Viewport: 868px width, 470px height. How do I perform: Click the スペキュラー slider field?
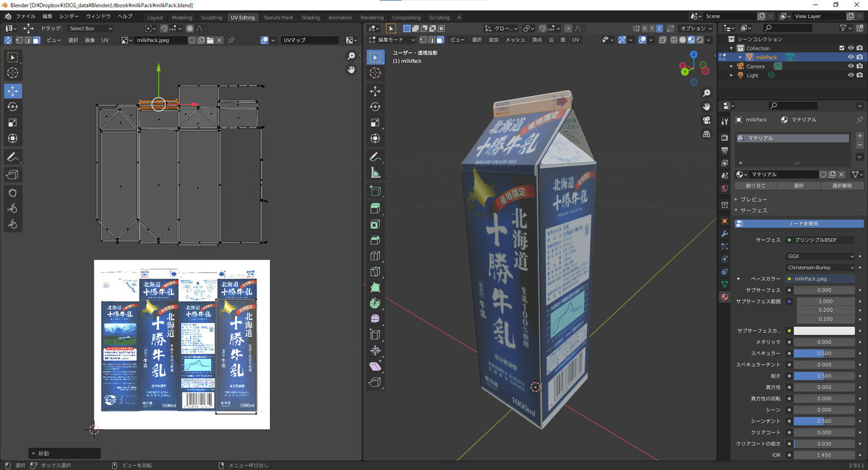click(x=824, y=353)
